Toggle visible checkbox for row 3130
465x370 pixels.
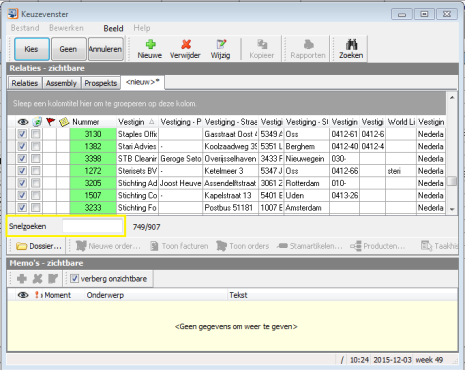pyautogui.click(x=22, y=134)
